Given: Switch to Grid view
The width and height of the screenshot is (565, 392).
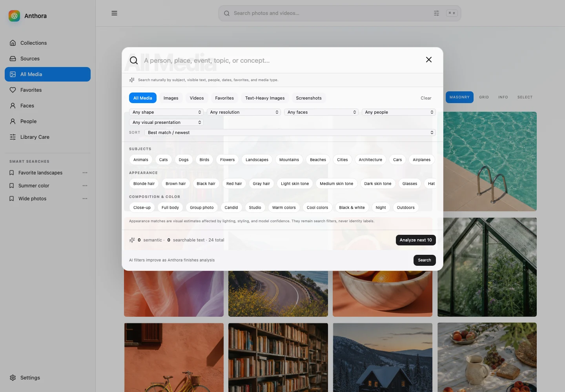Looking at the screenshot, I should [x=484, y=97].
